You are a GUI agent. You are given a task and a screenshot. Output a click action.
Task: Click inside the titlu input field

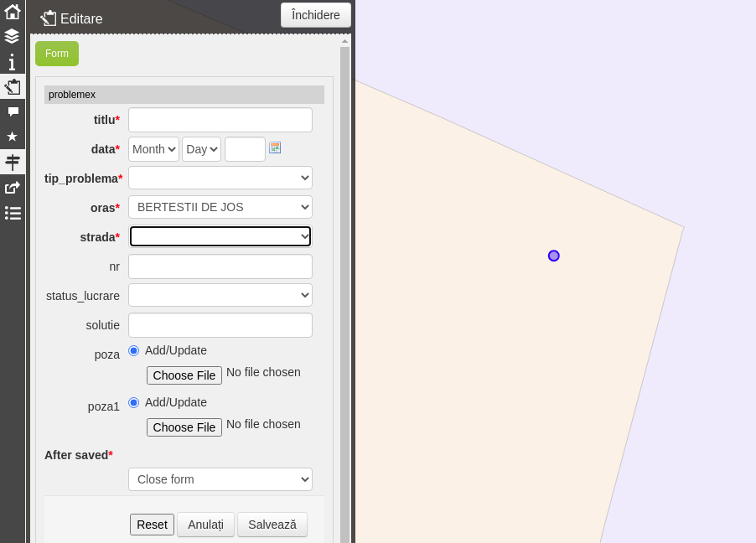(220, 119)
